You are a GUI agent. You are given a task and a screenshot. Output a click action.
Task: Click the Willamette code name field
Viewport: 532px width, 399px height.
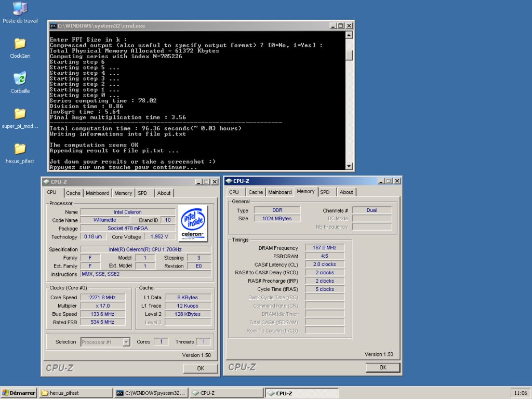tap(105, 220)
